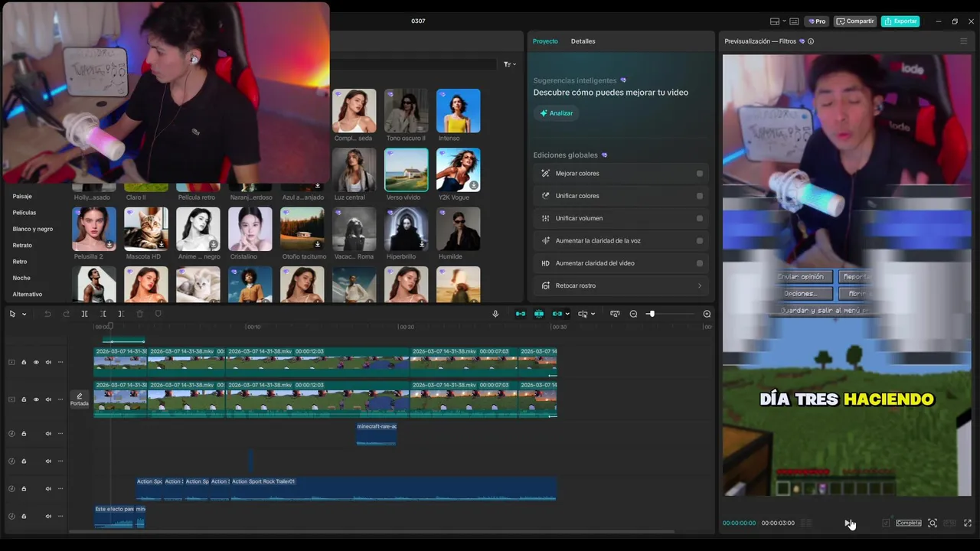Open the filter sort/filter dropdown icon
Image resolution: width=980 pixels, height=551 pixels.
point(510,64)
